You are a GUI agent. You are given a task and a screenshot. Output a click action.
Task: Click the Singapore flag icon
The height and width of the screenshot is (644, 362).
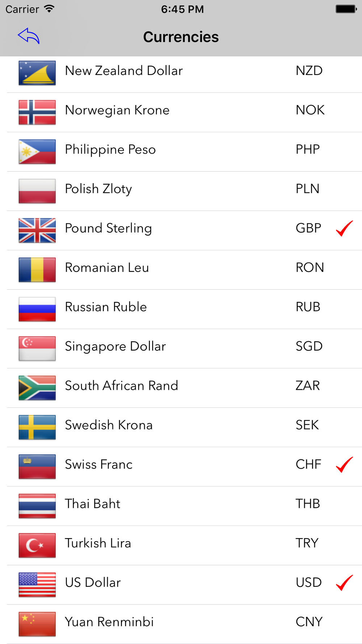pyautogui.click(x=37, y=348)
